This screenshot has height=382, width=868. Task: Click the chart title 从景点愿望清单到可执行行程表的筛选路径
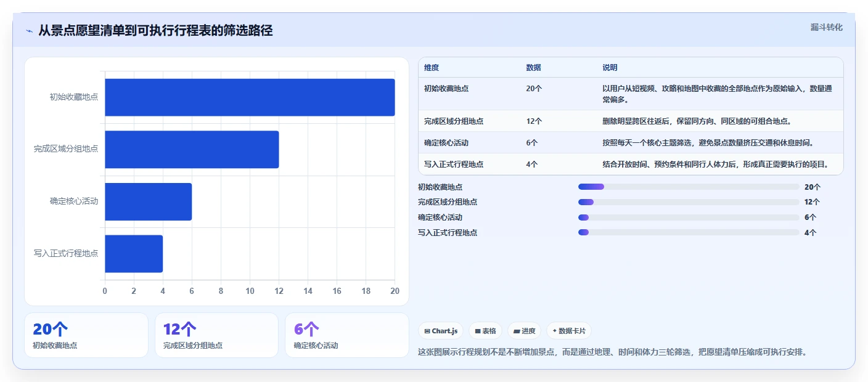click(155, 30)
